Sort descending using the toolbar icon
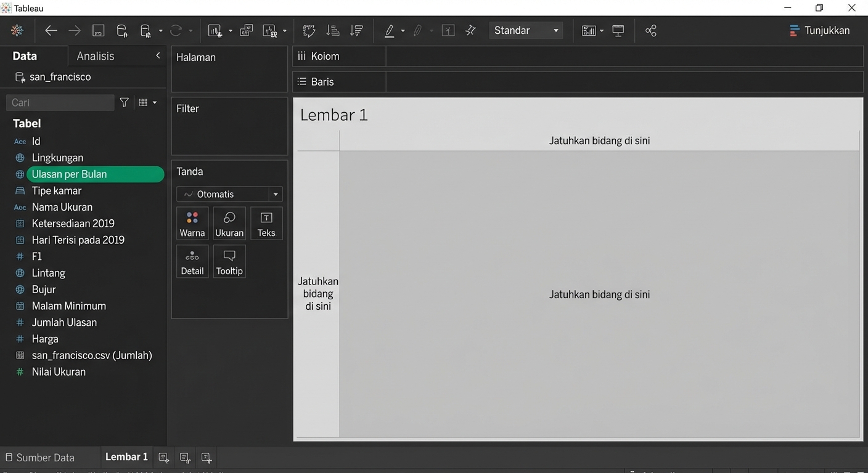Screen dimensions: 868x473 point(356,31)
